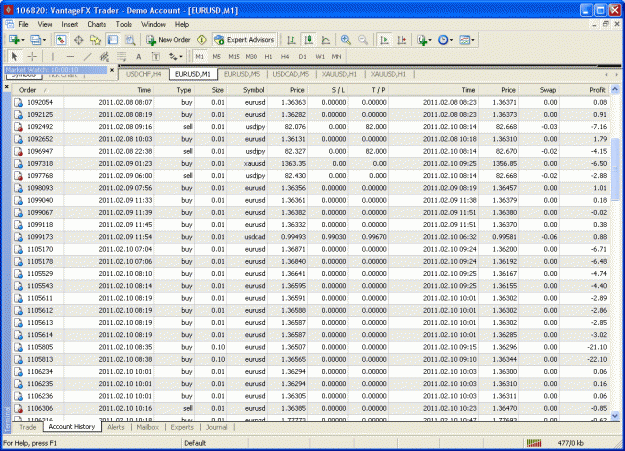Click the Profiles toolbar icon

(35, 40)
